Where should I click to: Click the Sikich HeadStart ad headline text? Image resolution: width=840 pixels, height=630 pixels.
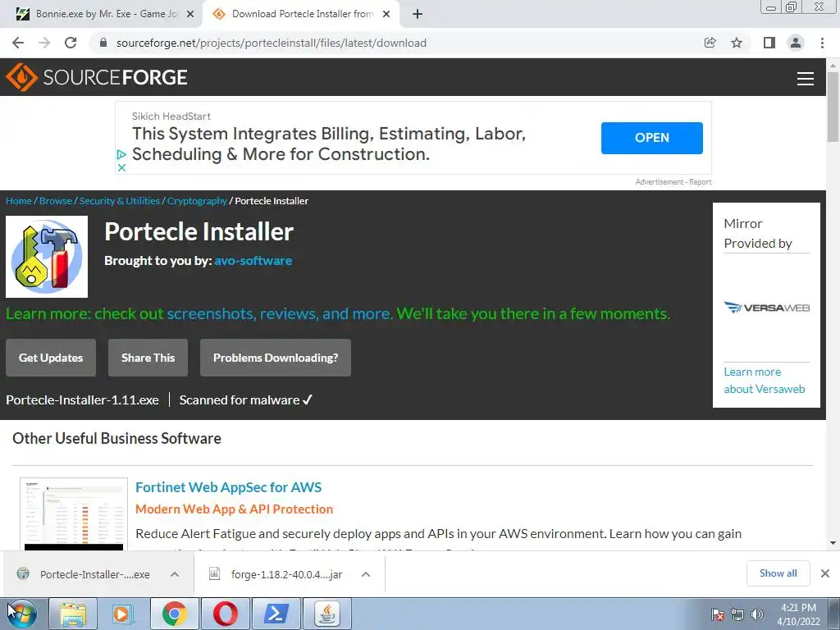(329, 144)
